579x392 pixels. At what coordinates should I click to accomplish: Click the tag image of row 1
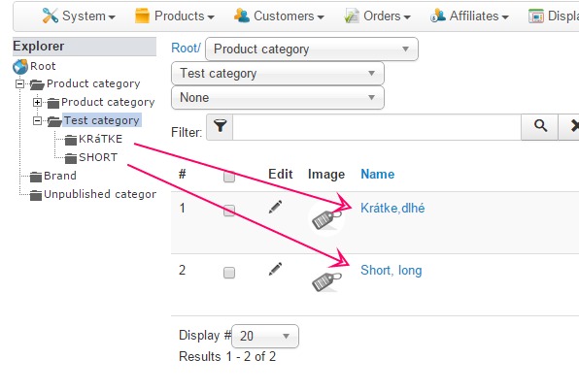(x=326, y=220)
